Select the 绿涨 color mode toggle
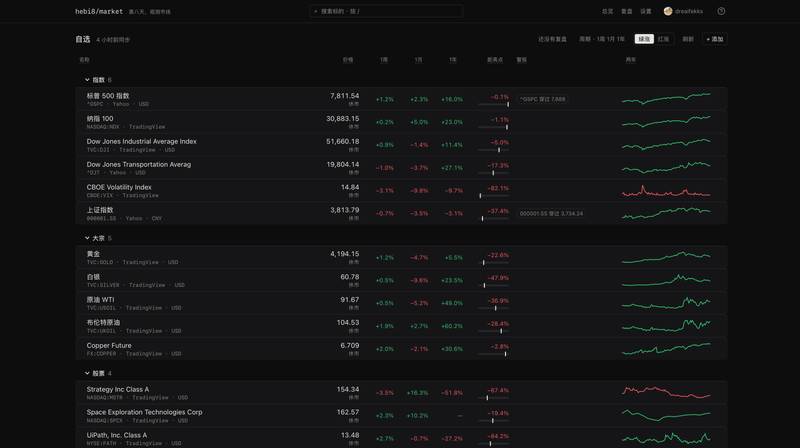This screenshot has width=800, height=448. click(644, 39)
